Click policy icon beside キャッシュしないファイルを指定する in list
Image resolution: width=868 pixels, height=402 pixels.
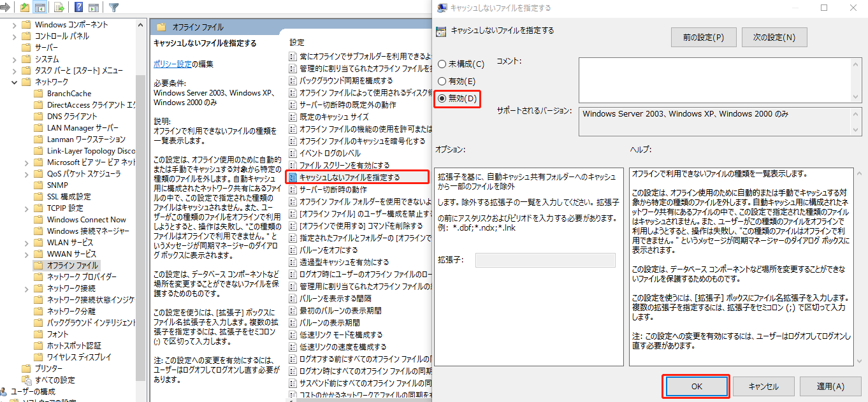coord(293,177)
